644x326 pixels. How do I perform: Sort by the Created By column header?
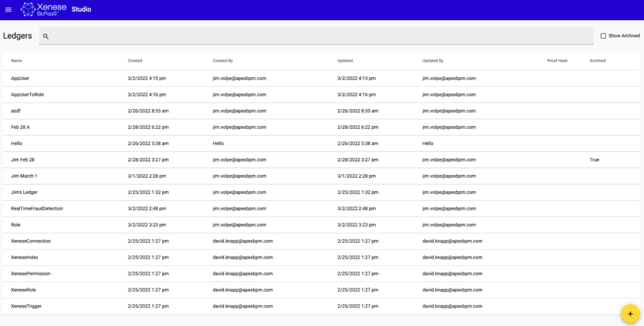223,60
